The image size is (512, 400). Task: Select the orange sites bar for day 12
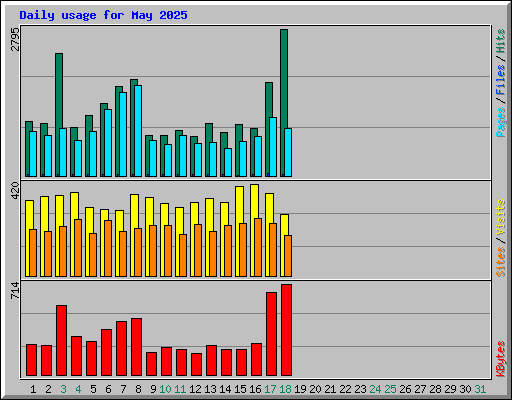coord(198,251)
